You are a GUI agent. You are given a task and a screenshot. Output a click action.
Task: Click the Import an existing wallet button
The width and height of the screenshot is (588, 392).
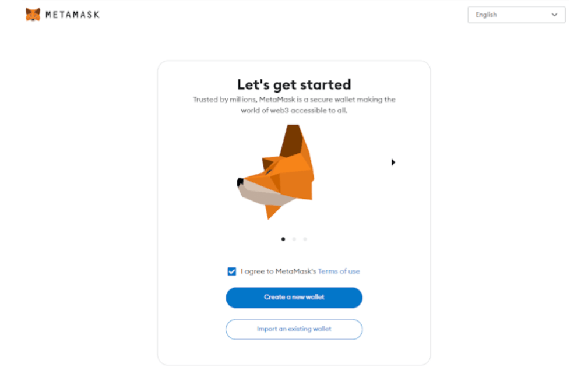294,329
